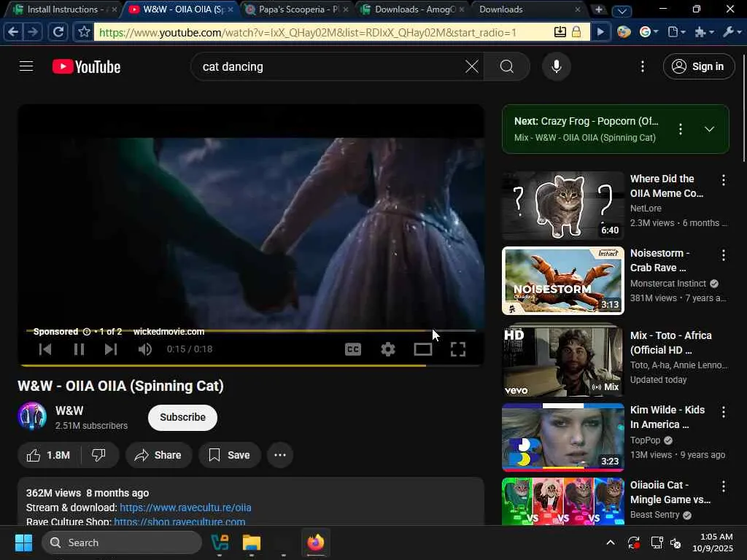Like the video with 1.8M thumbs up
This screenshot has height=560, width=747.
point(49,455)
